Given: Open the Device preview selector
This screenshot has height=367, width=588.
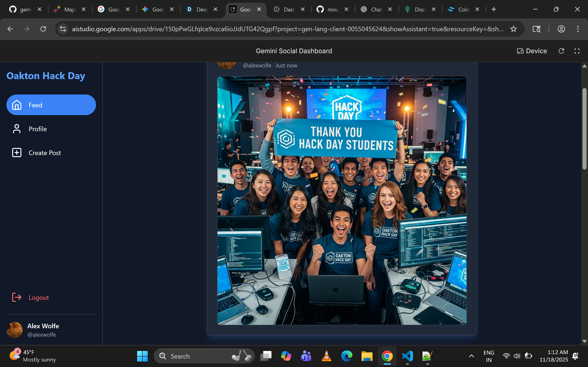Looking at the screenshot, I should 532,51.
